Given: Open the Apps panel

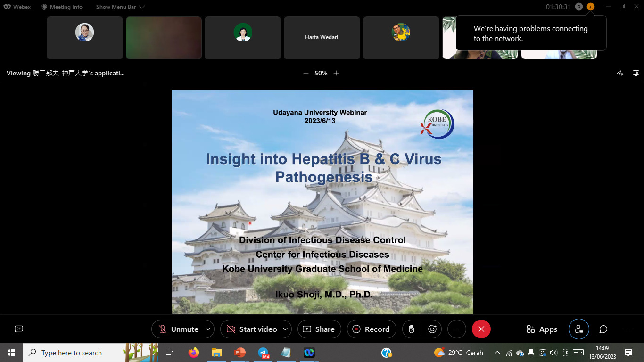Looking at the screenshot, I should [542, 329].
